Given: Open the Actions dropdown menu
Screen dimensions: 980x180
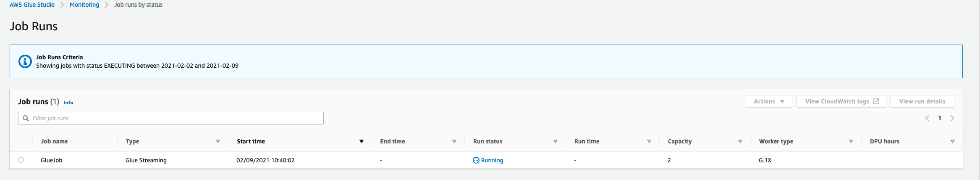Looking at the screenshot, I should (768, 101).
